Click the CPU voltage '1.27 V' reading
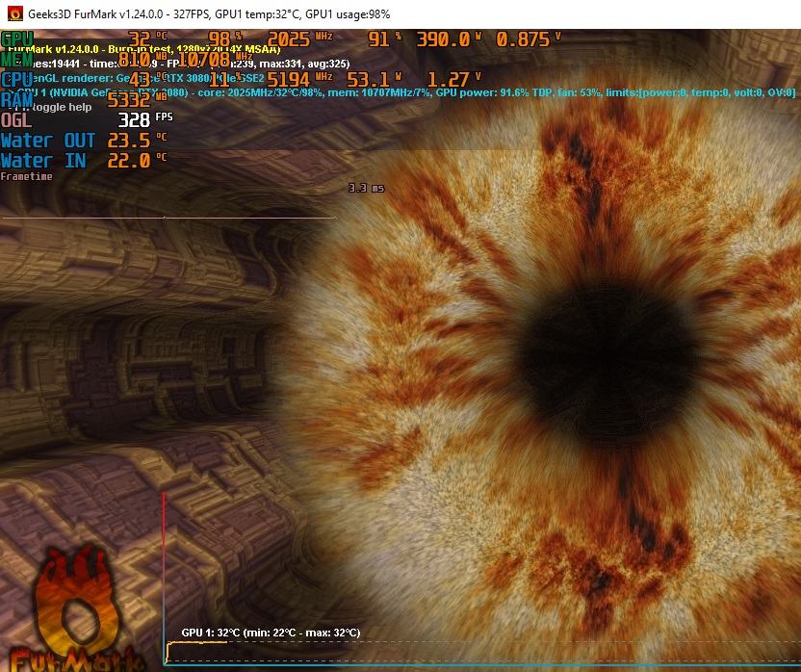The image size is (801, 672). pos(454,79)
